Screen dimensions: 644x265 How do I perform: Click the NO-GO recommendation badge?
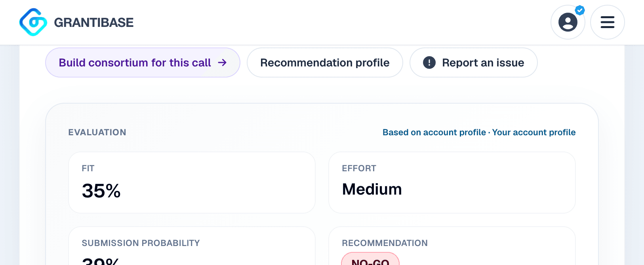click(370, 259)
